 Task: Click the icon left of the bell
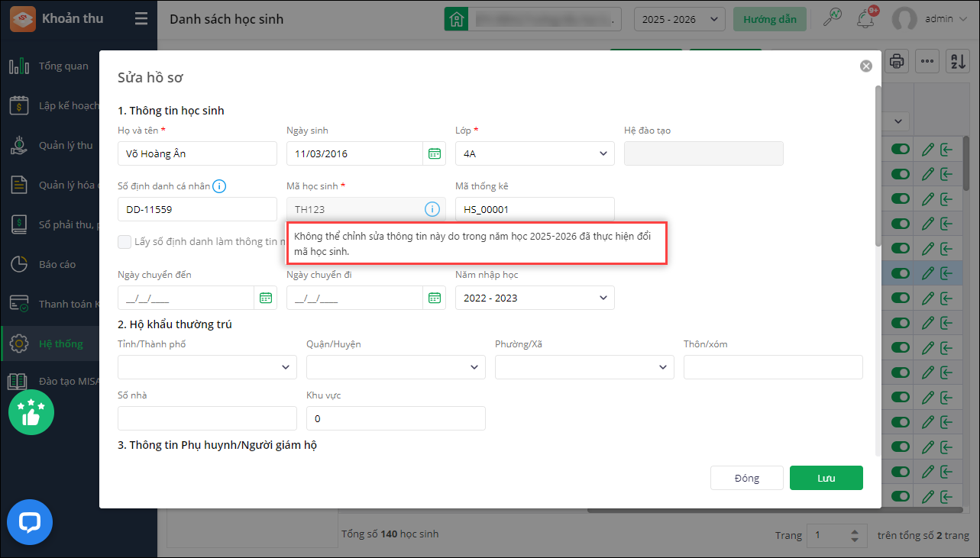tap(833, 19)
